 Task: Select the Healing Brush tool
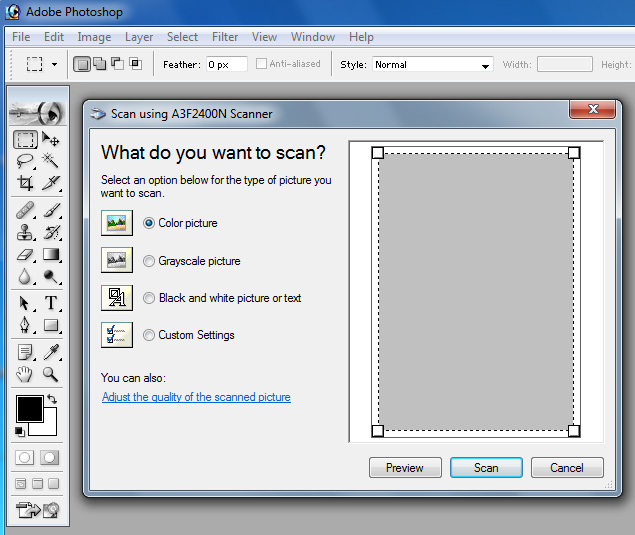click(25, 211)
